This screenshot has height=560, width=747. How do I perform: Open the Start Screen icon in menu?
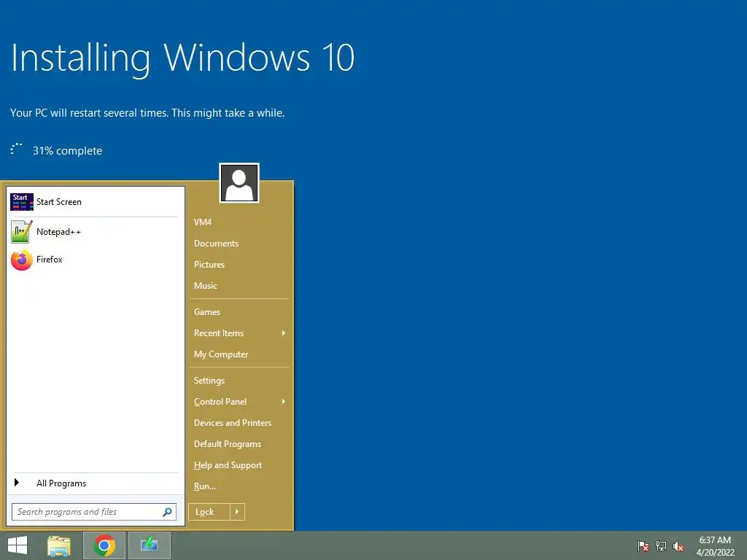point(22,202)
